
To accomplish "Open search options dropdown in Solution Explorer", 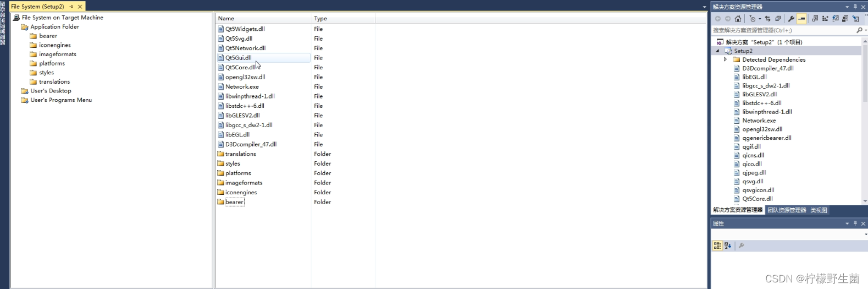I will click(x=866, y=30).
